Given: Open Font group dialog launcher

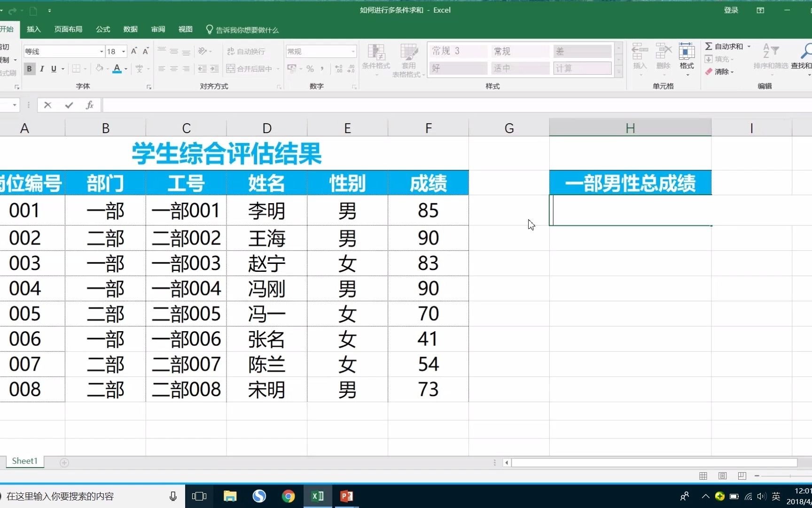Looking at the screenshot, I should click(x=149, y=87).
